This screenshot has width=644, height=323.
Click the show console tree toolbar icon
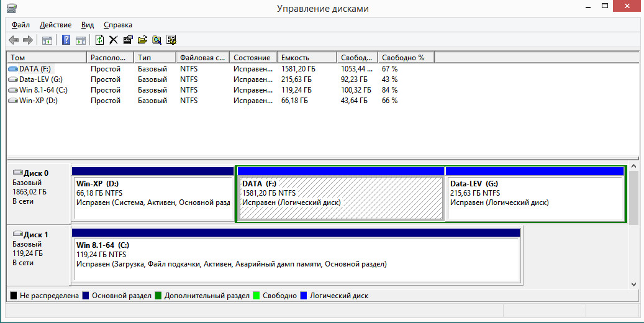point(47,40)
